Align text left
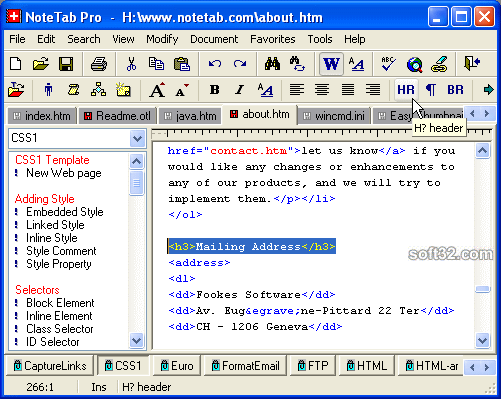 tap(297, 89)
